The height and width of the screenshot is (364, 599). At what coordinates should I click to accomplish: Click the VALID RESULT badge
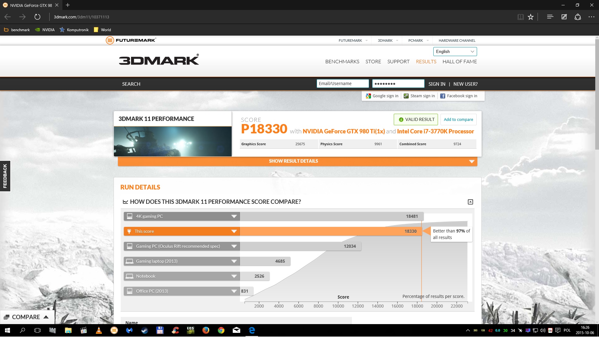(416, 120)
